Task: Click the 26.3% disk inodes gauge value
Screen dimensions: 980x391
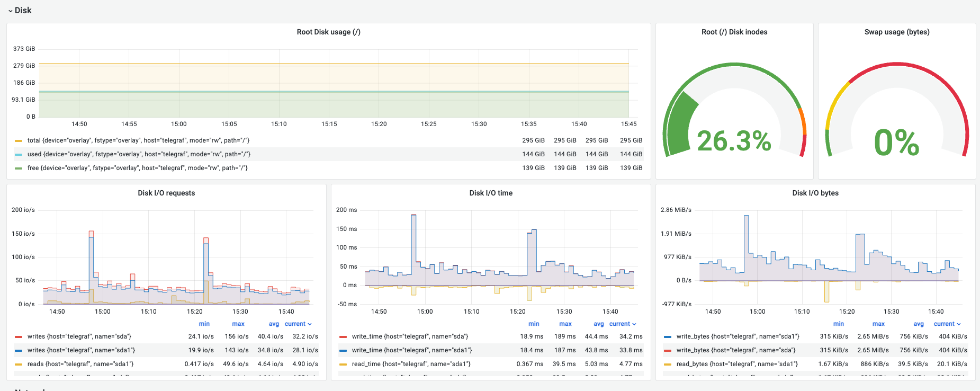Action: point(734,141)
